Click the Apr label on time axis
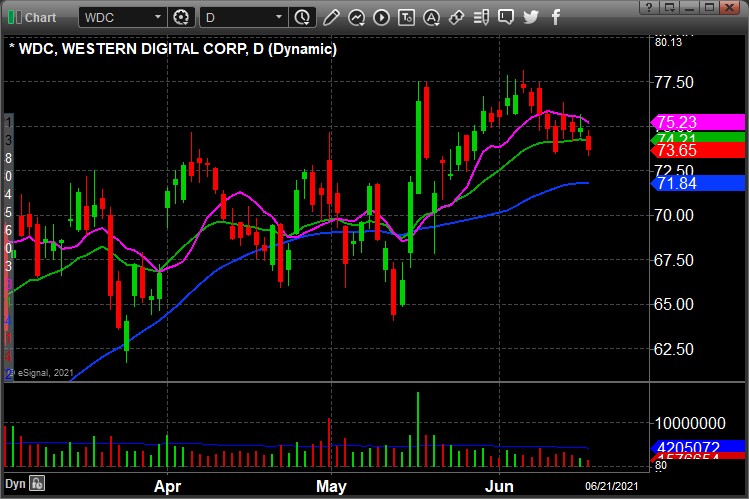749x499 pixels. click(167, 487)
